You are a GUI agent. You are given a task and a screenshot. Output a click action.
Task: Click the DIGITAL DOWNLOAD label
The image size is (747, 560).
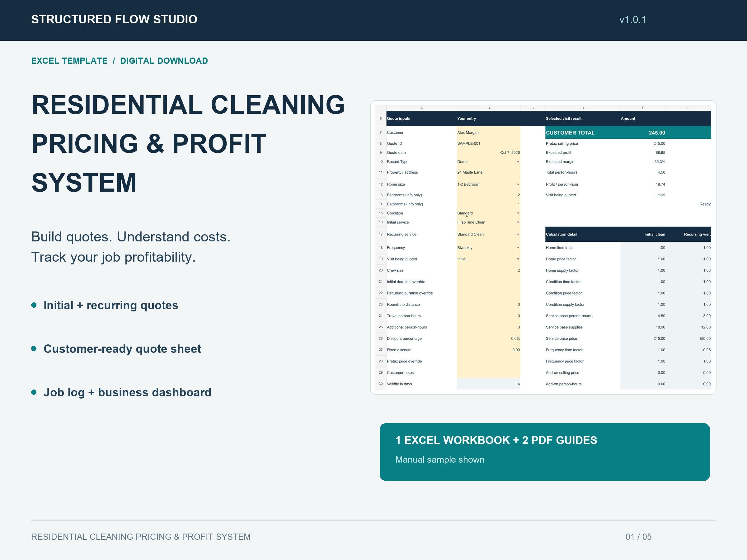pyautogui.click(x=164, y=61)
